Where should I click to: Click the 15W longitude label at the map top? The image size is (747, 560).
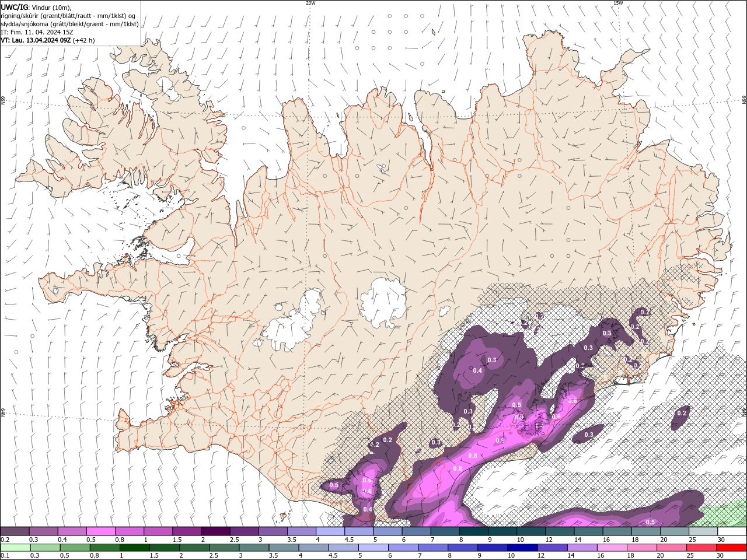(618, 3)
